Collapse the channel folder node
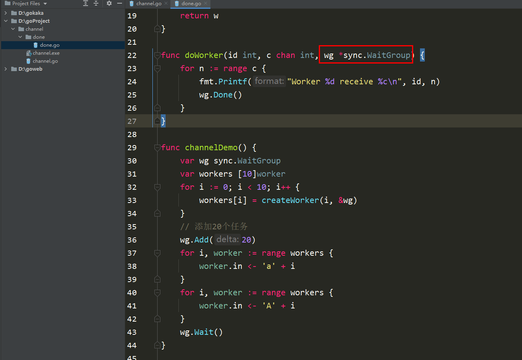 tap(13, 29)
